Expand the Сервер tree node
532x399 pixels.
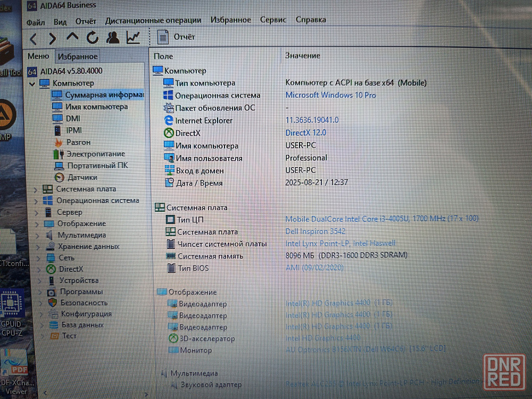[37, 213]
